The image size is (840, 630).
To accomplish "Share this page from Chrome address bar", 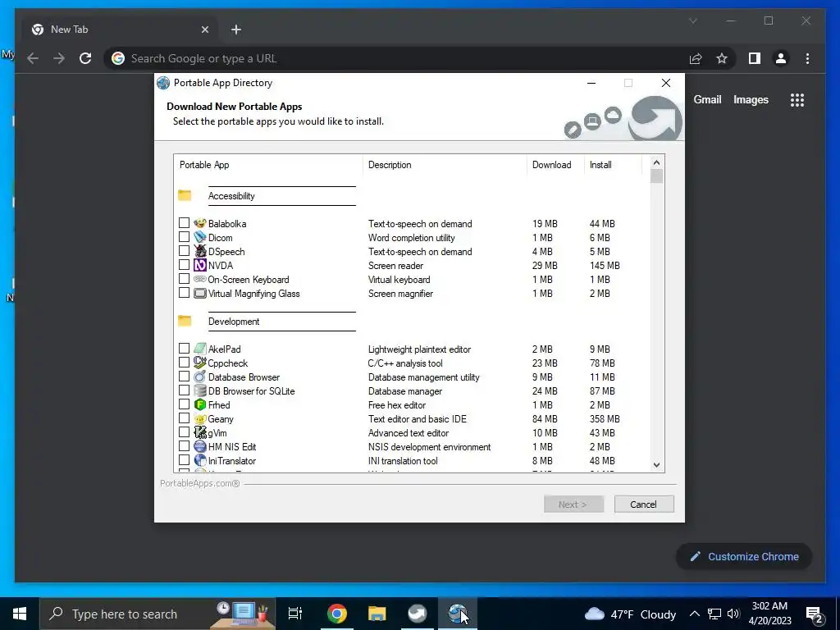I will (x=696, y=58).
